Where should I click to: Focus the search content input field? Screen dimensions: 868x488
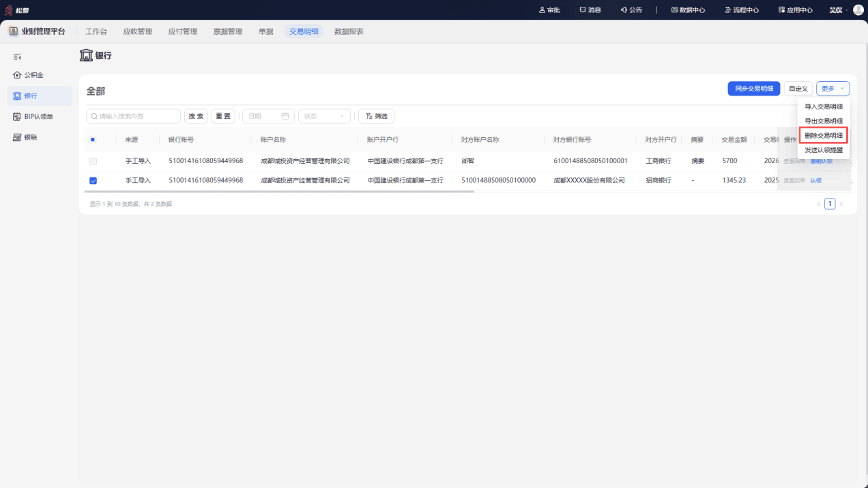point(133,116)
